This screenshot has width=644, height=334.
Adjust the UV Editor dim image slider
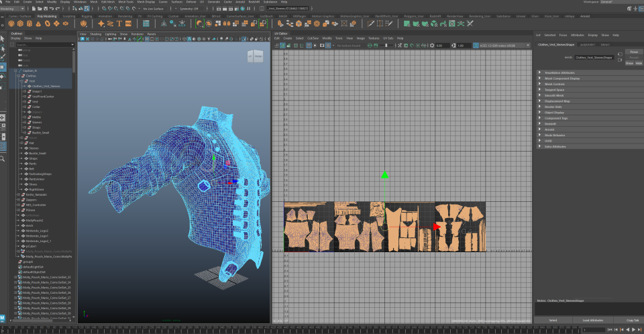click(386, 46)
